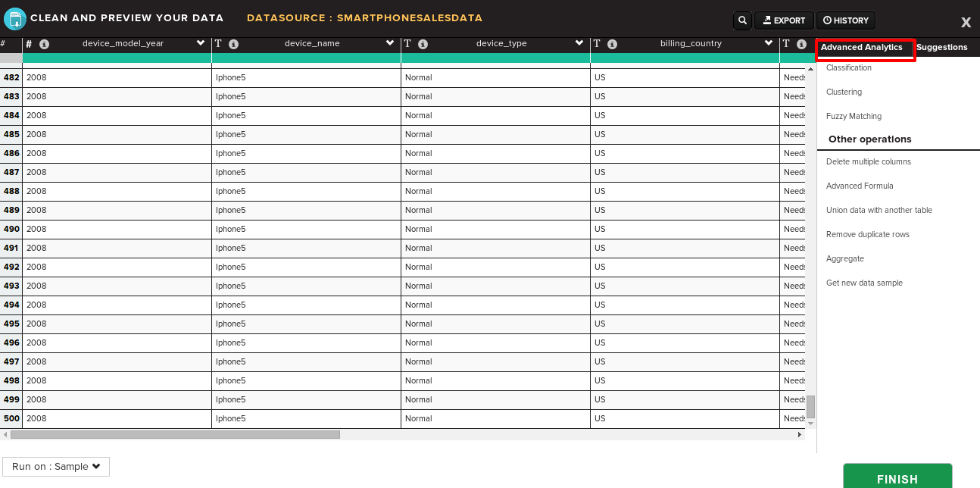Click DATASOURCE : SMARTPHONESALESDATA title
The height and width of the screenshot is (488, 980).
pos(364,18)
